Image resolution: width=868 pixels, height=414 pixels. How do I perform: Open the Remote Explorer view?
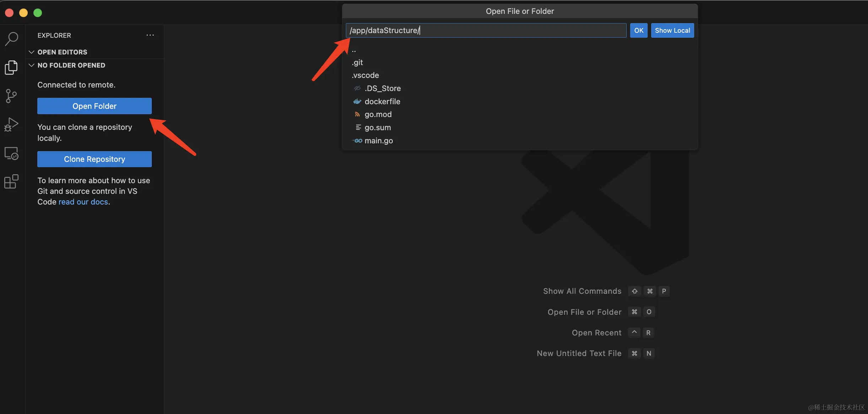tap(11, 153)
